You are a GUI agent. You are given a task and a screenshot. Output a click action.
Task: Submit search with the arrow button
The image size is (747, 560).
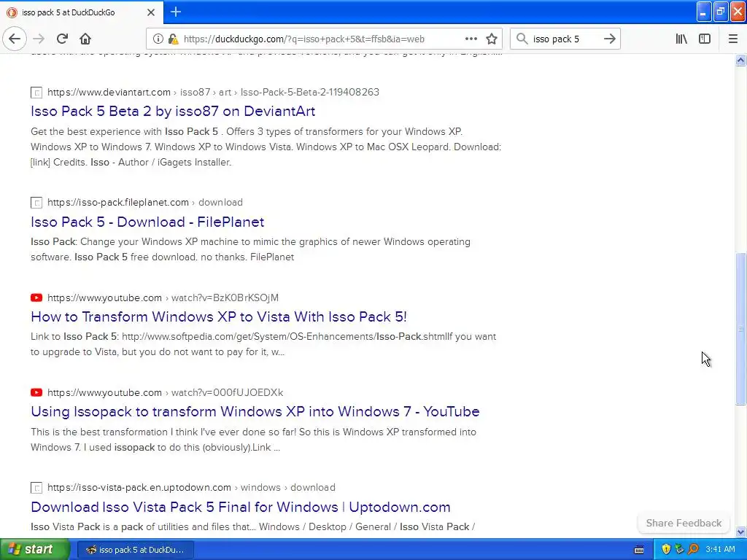[609, 39]
